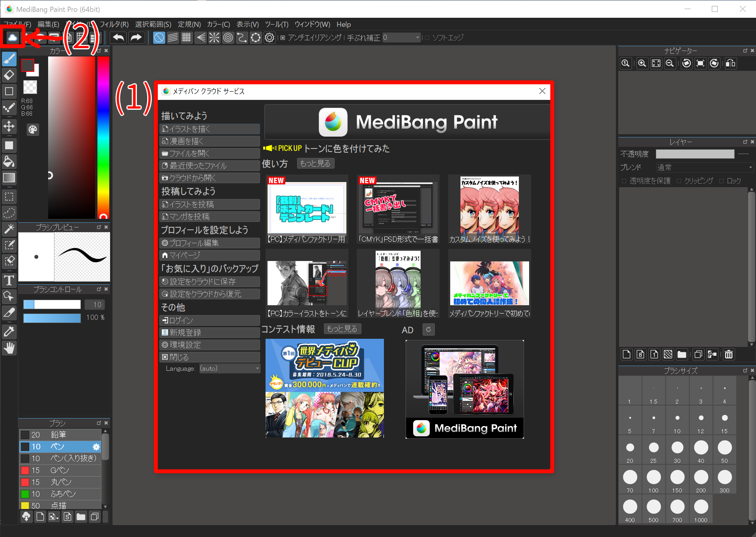Viewport: 756px width, 537px height.
Task: Click もっと見る beside 使い方
Action: tap(315, 163)
